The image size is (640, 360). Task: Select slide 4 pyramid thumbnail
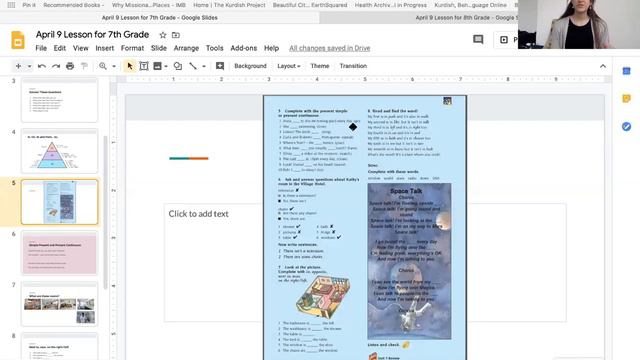(x=60, y=151)
